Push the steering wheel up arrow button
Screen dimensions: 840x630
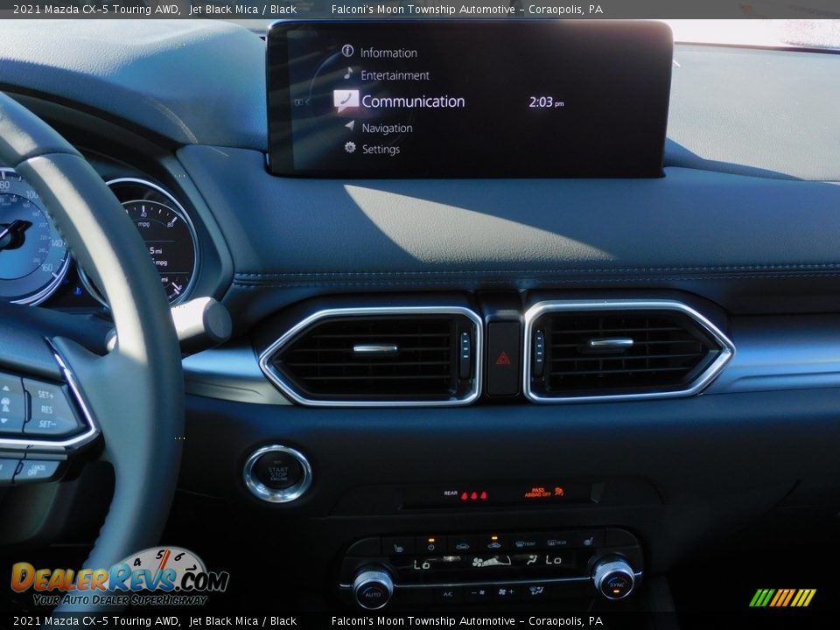[x=5, y=389]
